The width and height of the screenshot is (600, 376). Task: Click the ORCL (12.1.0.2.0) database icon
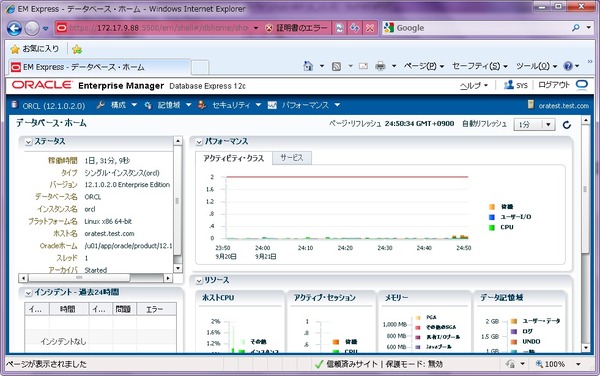pyautogui.click(x=15, y=105)
